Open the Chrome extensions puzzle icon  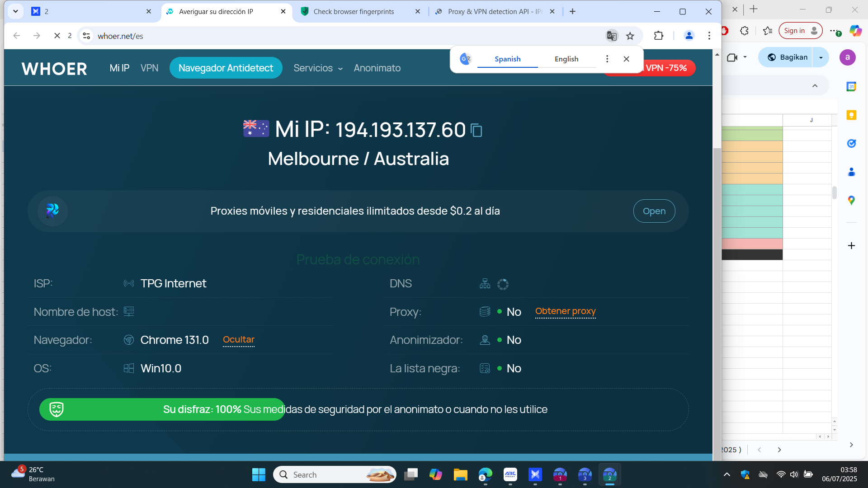click(659, 36)
